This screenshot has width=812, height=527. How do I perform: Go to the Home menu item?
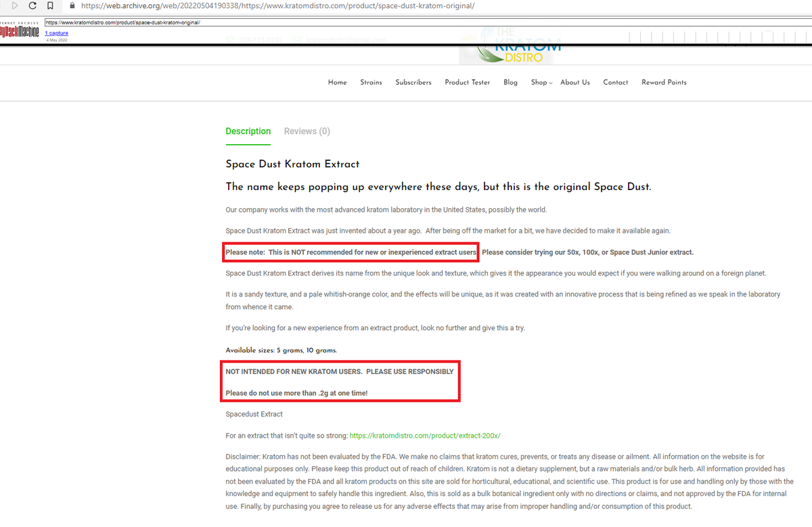pyautogui.click(x=337, y=83)
